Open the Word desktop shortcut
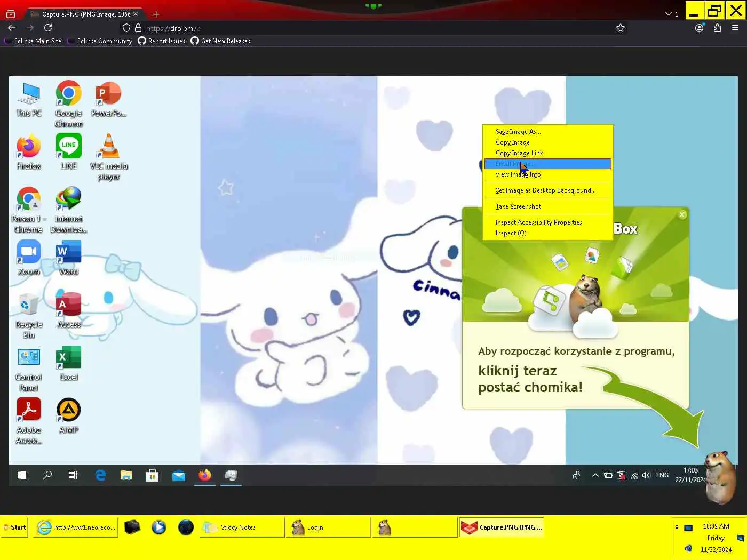 [x=69, y=258]
